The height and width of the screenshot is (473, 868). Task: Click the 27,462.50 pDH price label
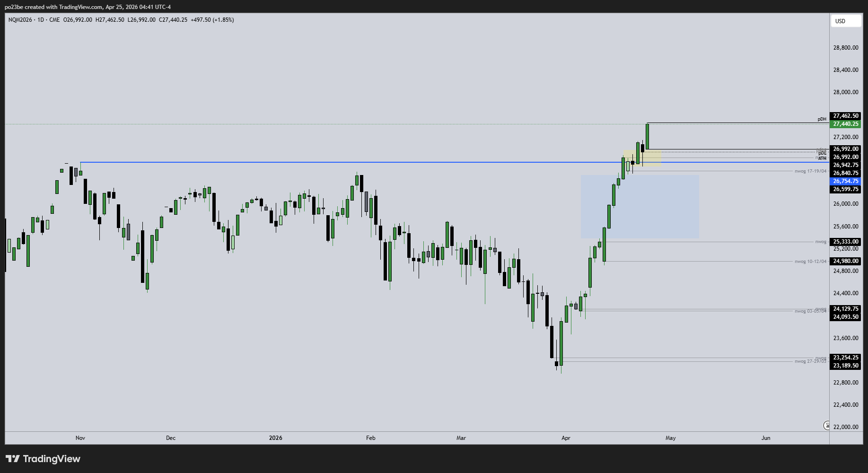tap(845, 116)
